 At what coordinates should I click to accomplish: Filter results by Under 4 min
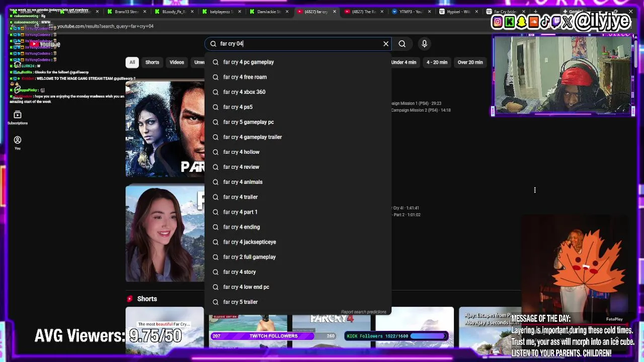(x=404, y=62)
